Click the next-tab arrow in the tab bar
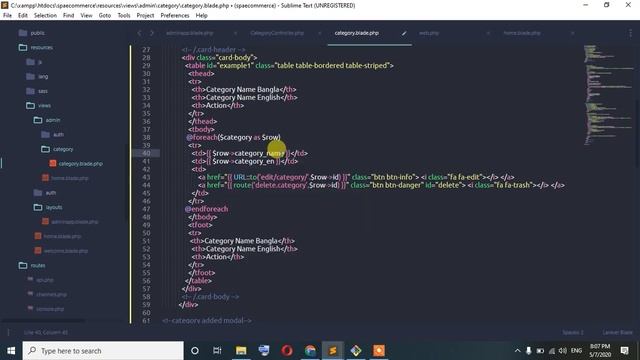Screen dimensions: 640x360 pyautogui.click(x=151, y=33)
